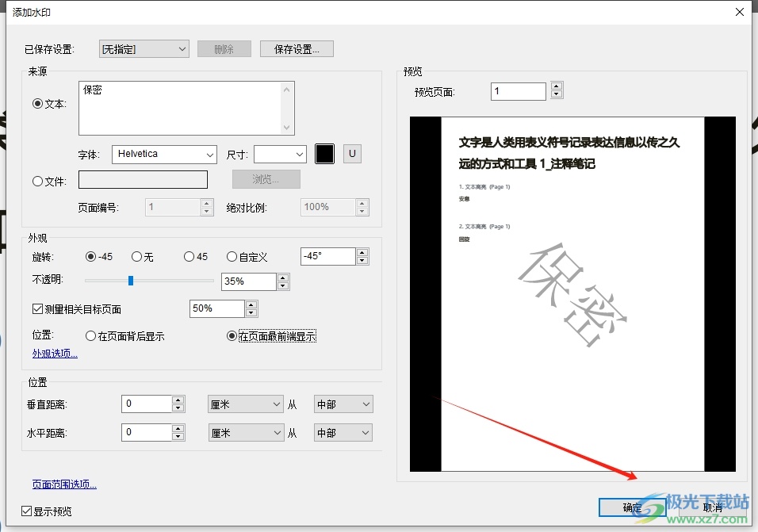Select 在页面最前端显示 position option
Viewport: 758px width, 532px height.
click(x=232, y=336)
